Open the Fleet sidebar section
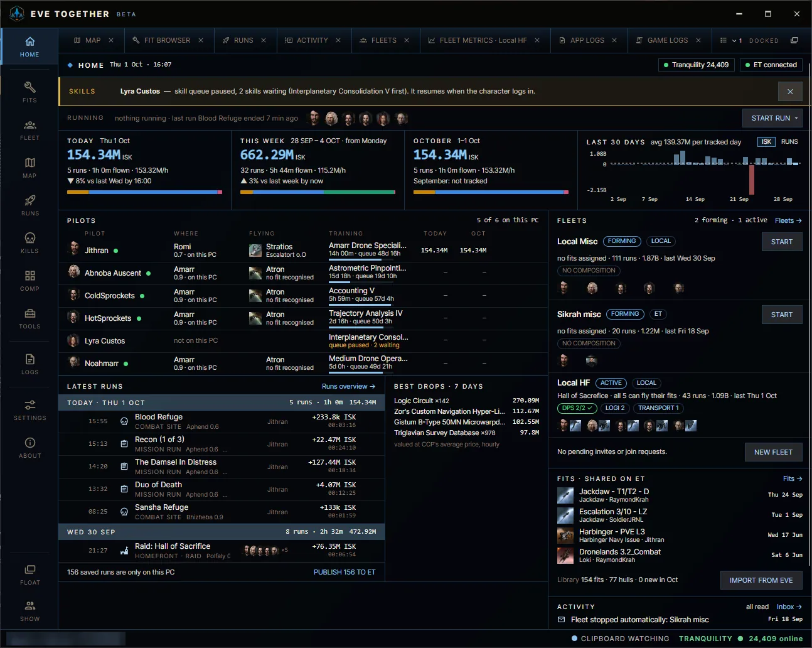The width and height of the screenshot is (812, 648). click(x=29, y=129)
